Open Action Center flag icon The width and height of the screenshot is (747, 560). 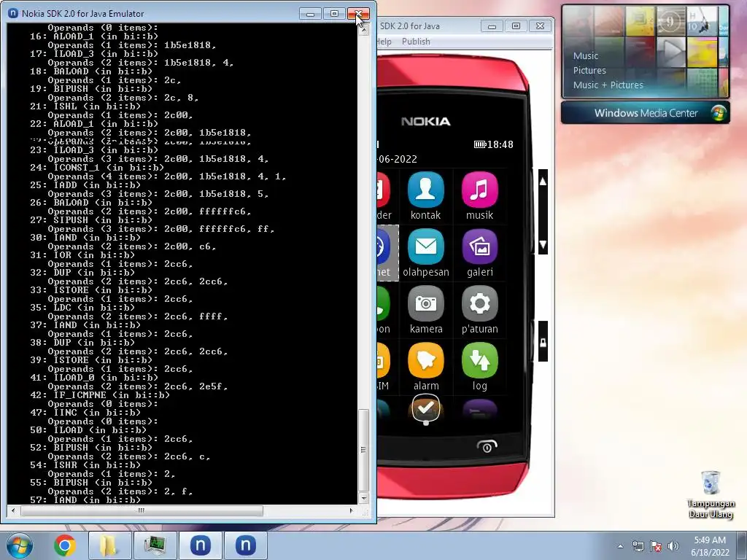pyautogui.click(x=656, y=546)
